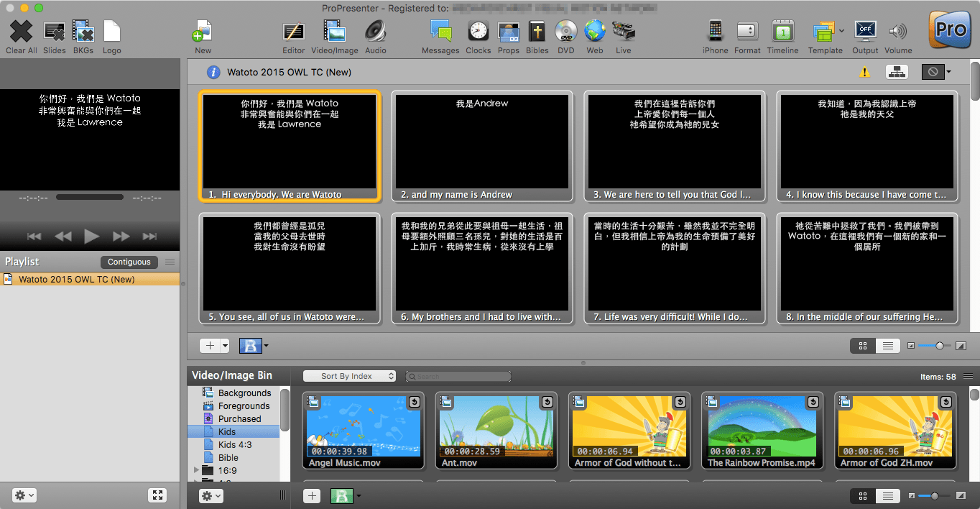Open the DVD module
The width and height of the screenshot is (980, 509).
click(566, 32)
